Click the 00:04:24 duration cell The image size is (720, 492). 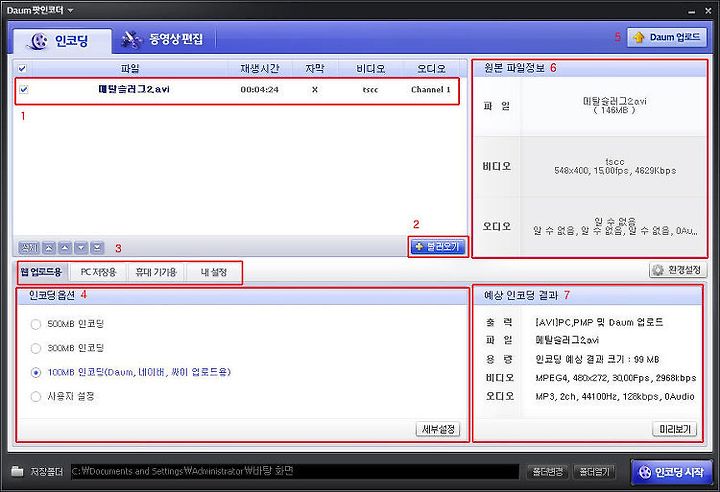point(259,90)
